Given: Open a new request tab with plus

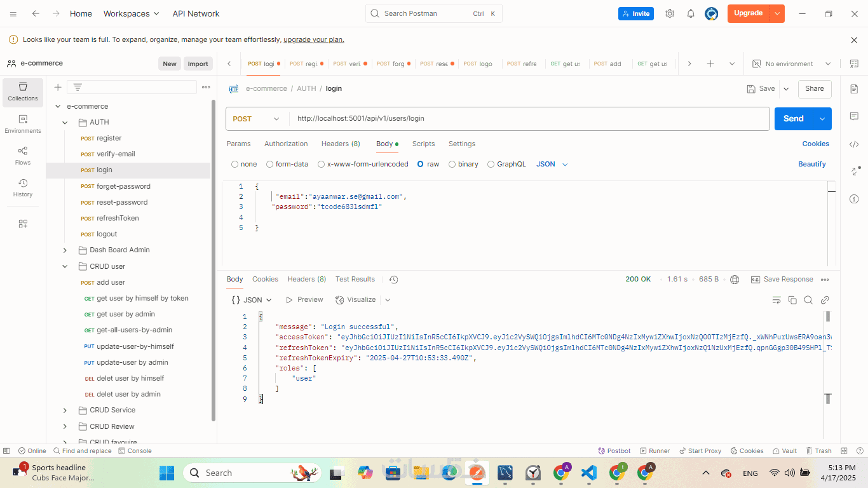Looking at the screenshot, I should tap(710, 64).
